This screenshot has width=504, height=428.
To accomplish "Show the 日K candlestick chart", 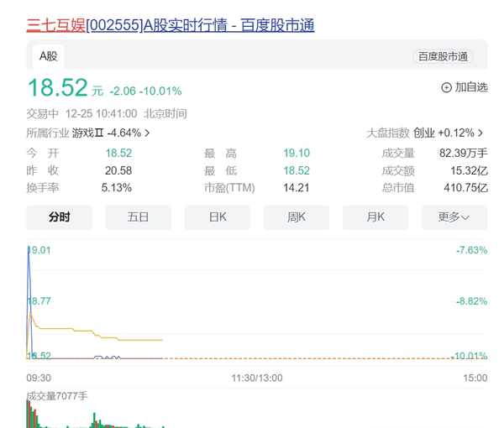I will point(217,217).
